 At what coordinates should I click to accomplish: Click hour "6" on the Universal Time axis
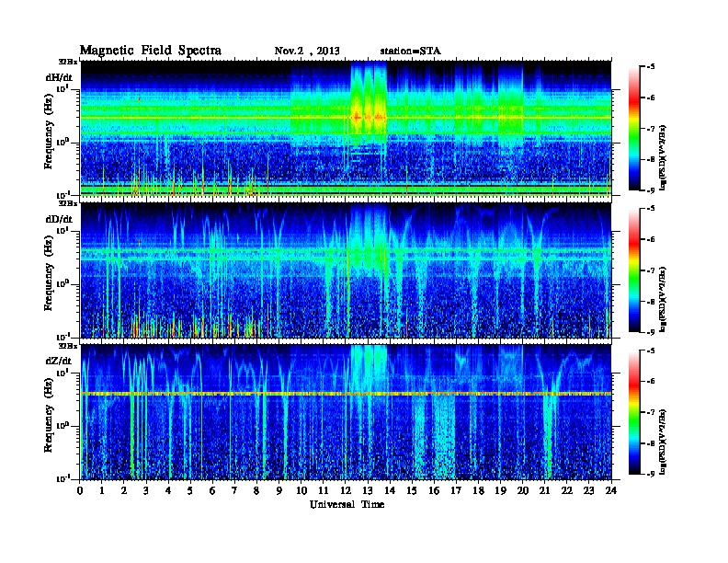212,490
